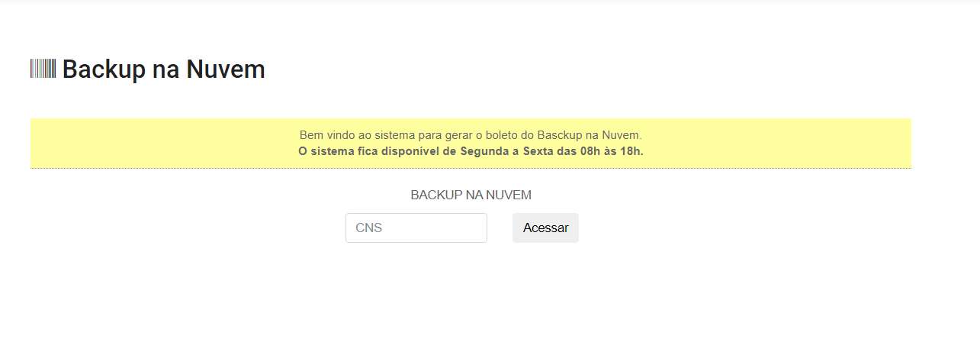The width and height of the screenshot is (980, 352).
Task: Click the misspelled "Basckup" word in the banner
Action: point(561,135)
